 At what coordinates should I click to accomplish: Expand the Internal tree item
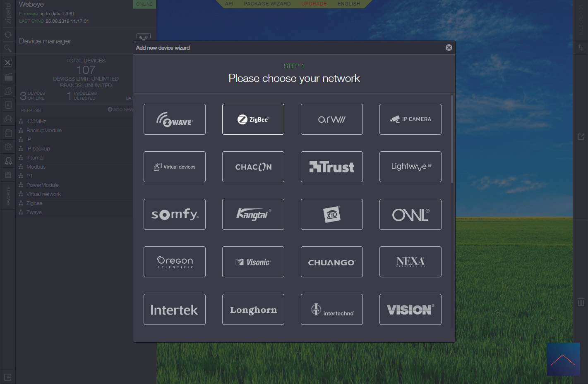[35, 158]
